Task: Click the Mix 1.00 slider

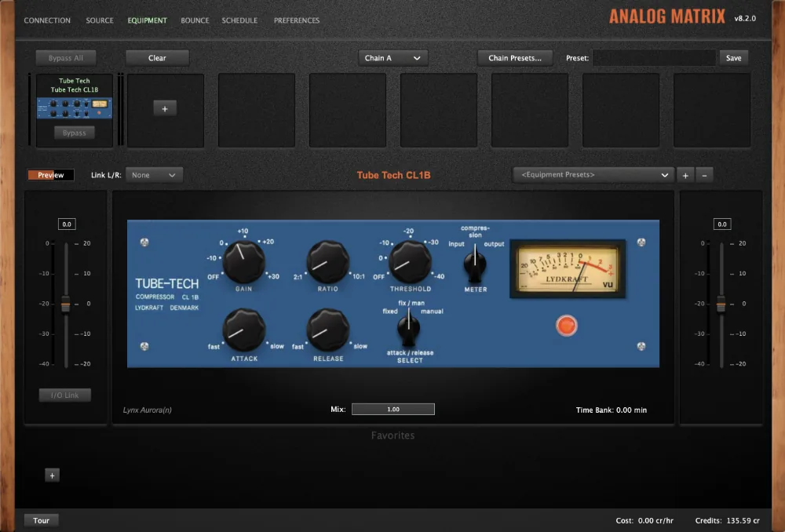Action: tap(393, 410)
